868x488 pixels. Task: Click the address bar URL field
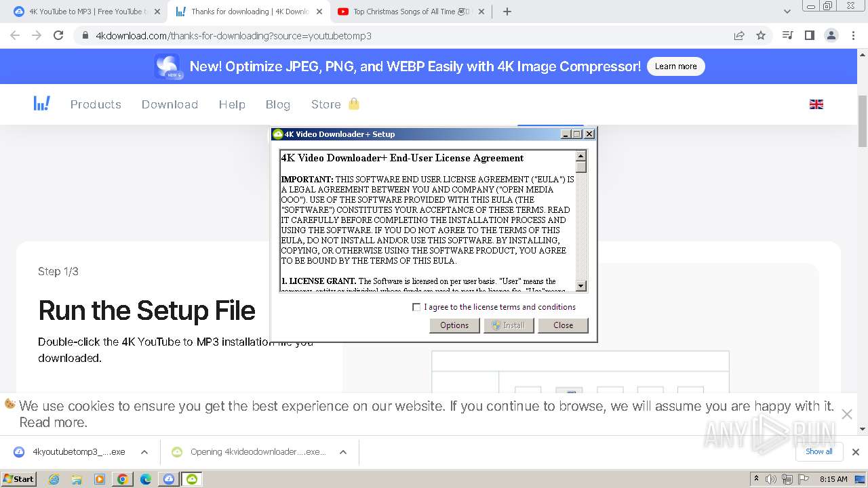pyautogui.click(x=407, y=36)
